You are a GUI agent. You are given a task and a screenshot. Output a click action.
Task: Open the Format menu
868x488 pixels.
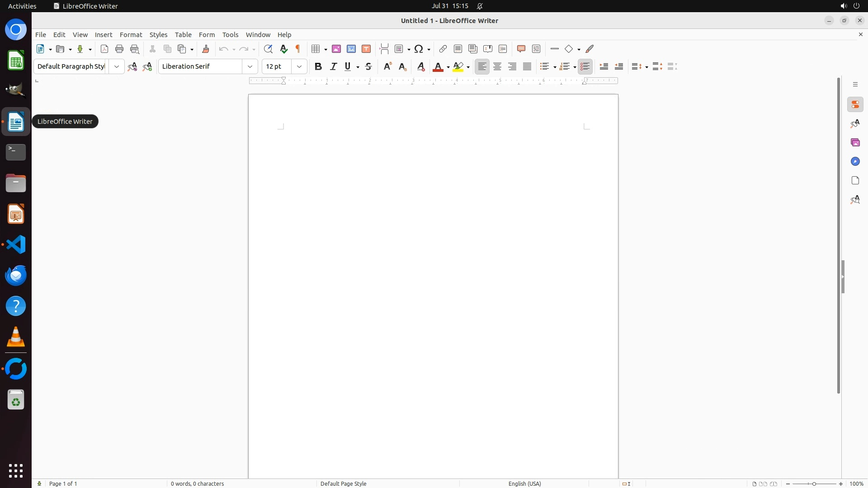(x=131, y=35)
